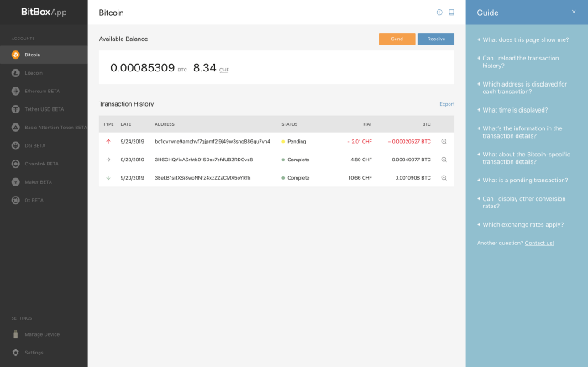Click the Dai BETA coin icon

[x=15, y=145]
